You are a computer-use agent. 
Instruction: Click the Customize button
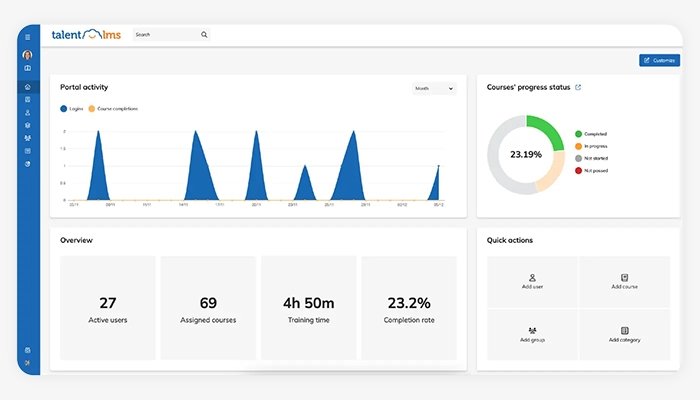point(659,60)
